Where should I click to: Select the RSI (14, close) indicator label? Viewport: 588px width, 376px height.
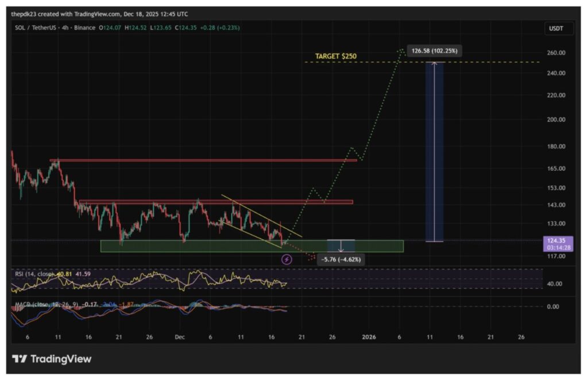click(33, 275)
